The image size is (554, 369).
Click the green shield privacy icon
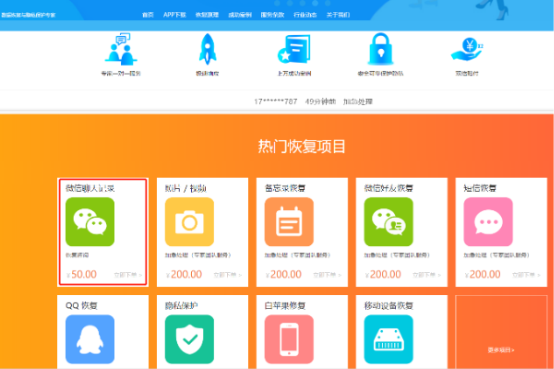pos(189,339)
